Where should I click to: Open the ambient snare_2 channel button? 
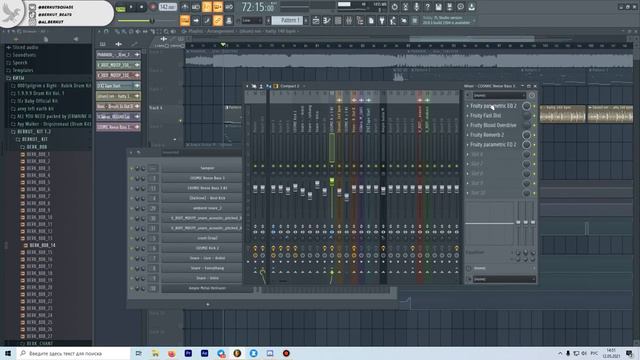pos(207,208)
